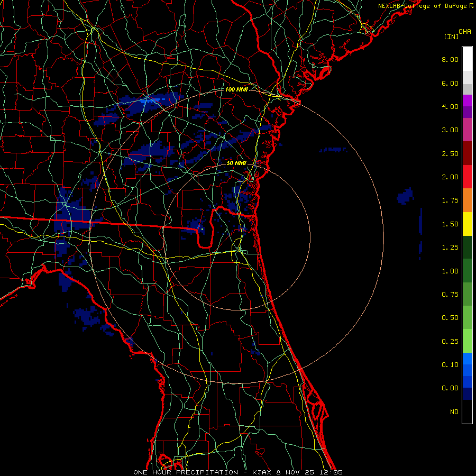Image resolution: width=476 pixels, height=476 pixels.
Task: Click the 100 NMI range ring label
Action: (x=236, y=89)
